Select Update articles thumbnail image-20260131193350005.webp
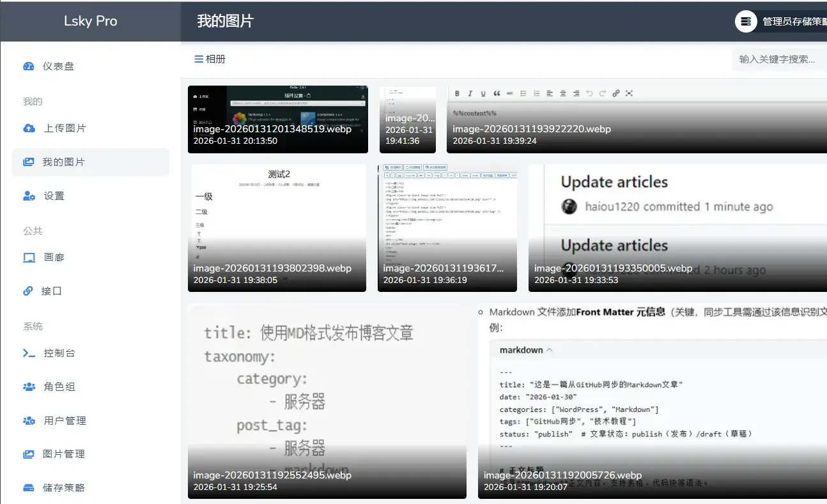Image resolution: width=827 pixels, height=504 pixels. (x=677, y=227)
